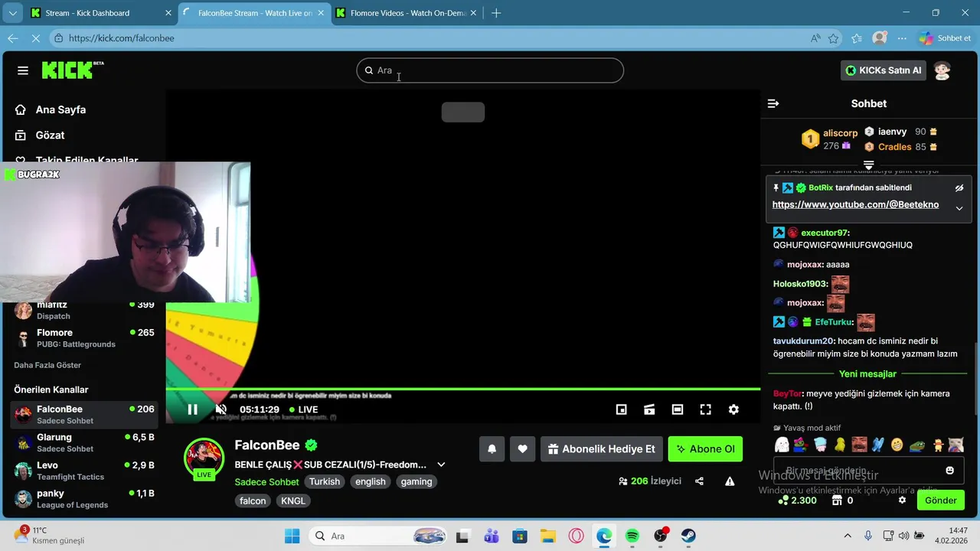Screen dimensions: 980x551
Task: Open the channel points 2.300 balance
Action: (797, 500)
